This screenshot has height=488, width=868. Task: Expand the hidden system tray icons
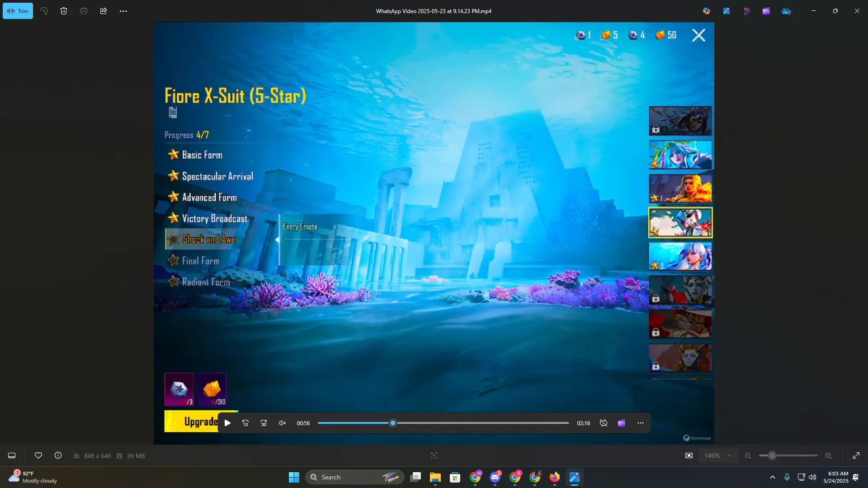click(x=773, y=477)
